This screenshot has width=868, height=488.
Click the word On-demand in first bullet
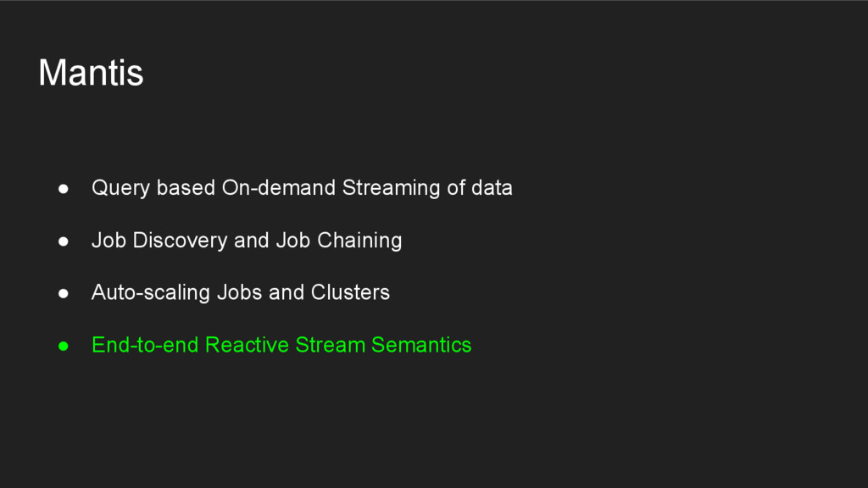coord(279,188)
